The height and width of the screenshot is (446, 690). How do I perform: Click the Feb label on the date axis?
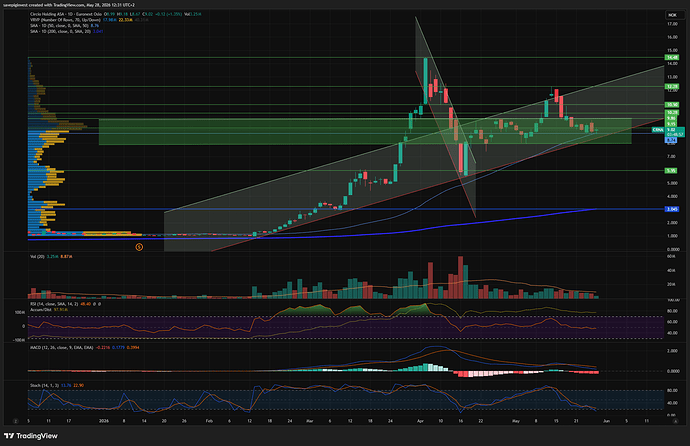tap(209, 421)
